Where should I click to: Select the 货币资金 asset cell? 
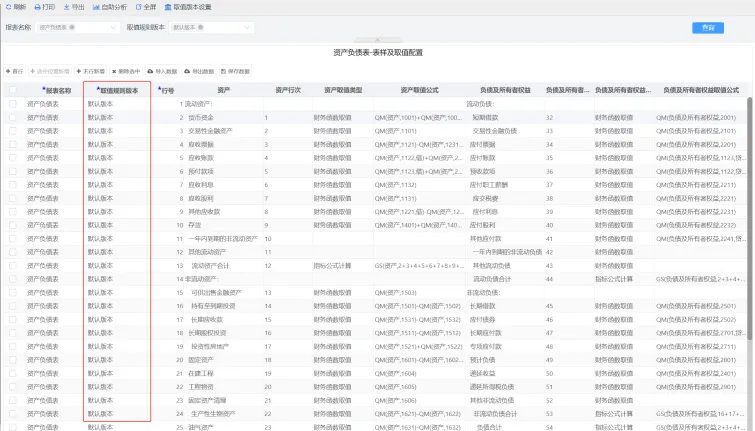(201, 117)
